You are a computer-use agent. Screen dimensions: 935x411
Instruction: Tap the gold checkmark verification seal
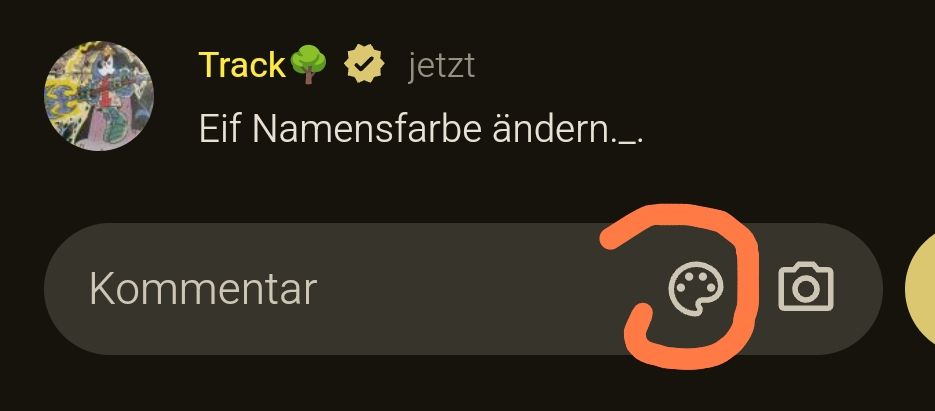(x=364, y=66)
